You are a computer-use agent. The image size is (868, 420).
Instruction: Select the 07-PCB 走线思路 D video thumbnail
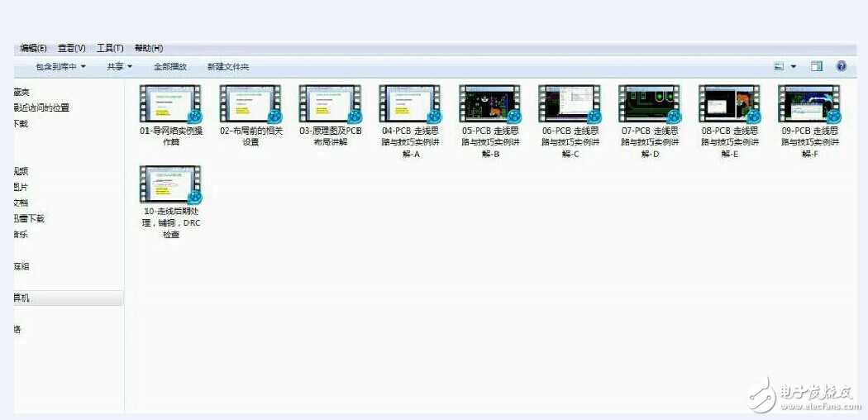(x=649, y=103)
